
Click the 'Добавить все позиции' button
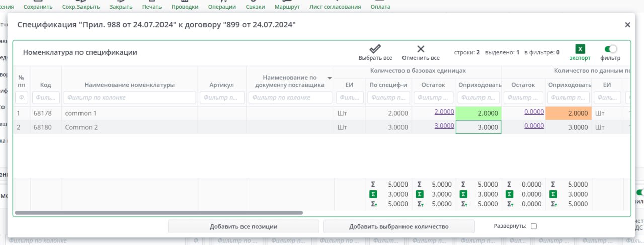[244, 226]
